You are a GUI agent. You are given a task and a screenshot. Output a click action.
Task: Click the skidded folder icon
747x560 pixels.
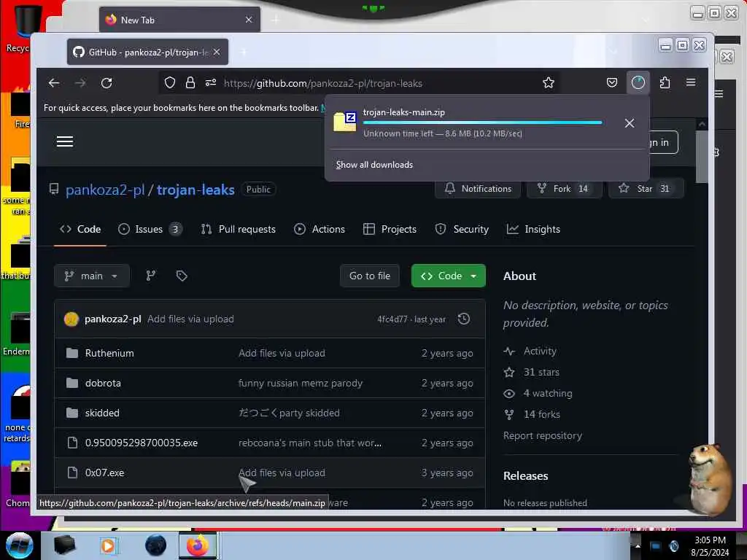[72, 413]
